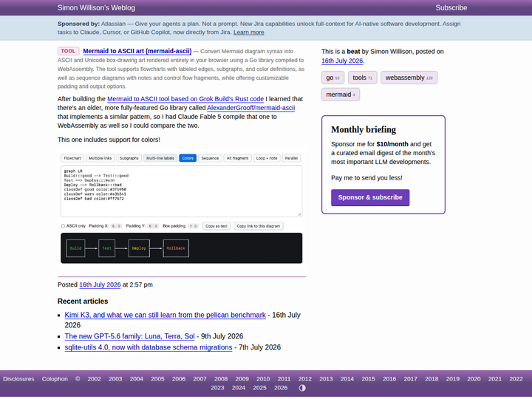Click Learn more in sponsor banner
532x399 pixels.
tap(249, 33)
